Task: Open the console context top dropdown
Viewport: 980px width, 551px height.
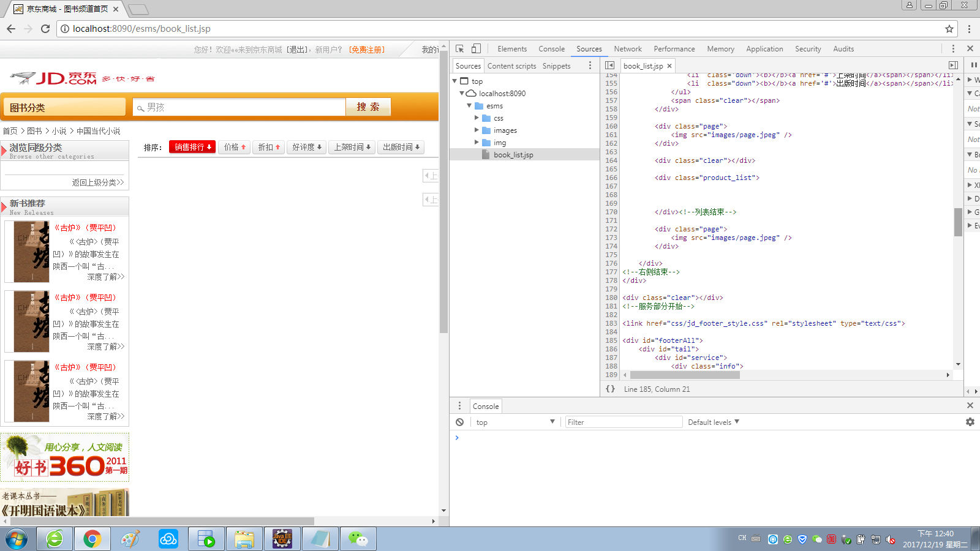Action: tap(515, 422)
